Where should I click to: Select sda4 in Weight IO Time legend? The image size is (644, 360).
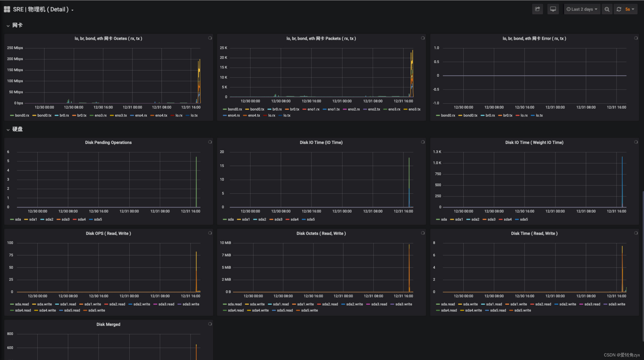point(508,219)
